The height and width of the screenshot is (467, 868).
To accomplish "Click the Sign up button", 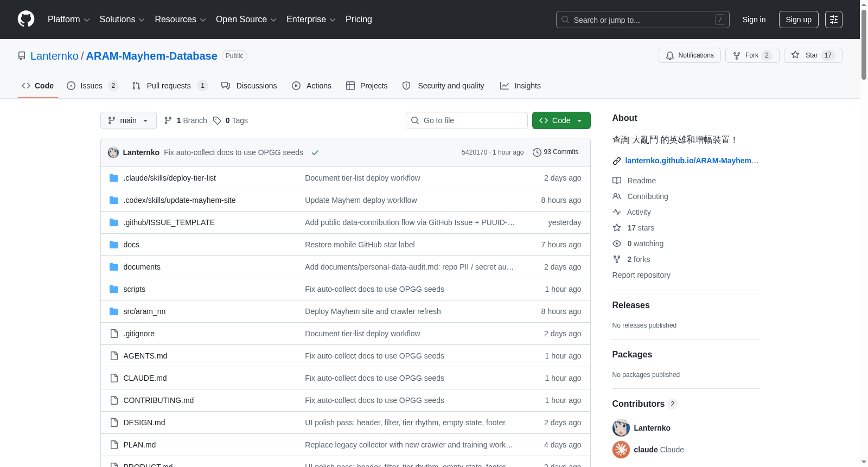I will point(799,20).
